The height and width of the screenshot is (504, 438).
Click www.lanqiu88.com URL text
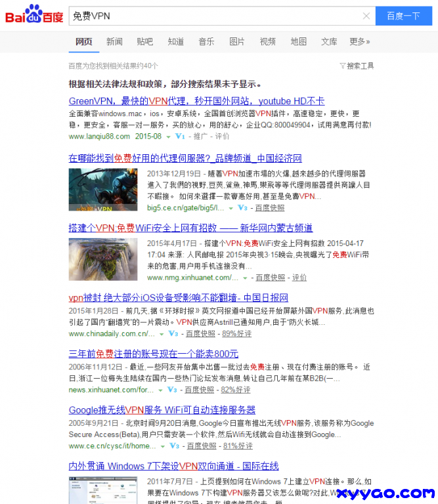pyautogui.click(x=99, y=136)
